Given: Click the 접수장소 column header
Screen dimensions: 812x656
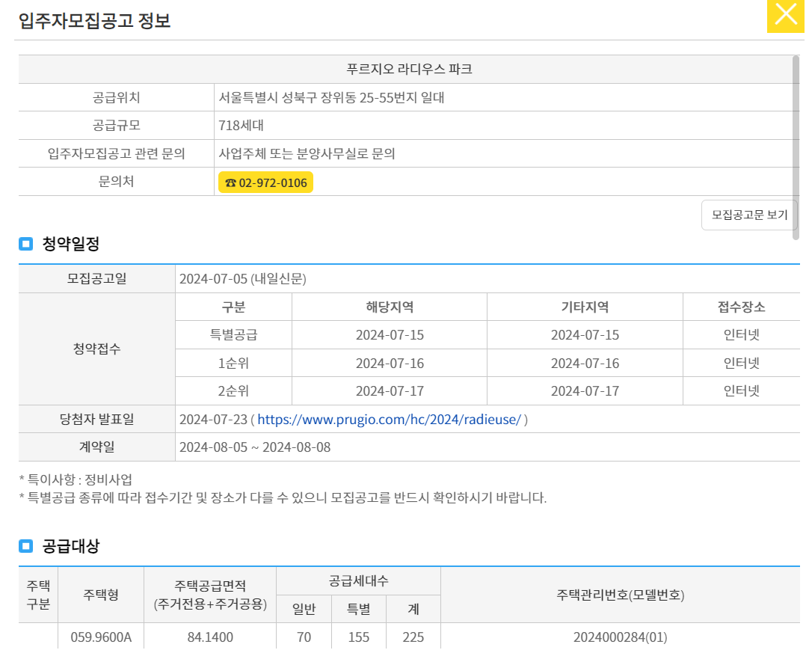Looking at the screenshot, I should pyautogui.click(x=741, y=306).
